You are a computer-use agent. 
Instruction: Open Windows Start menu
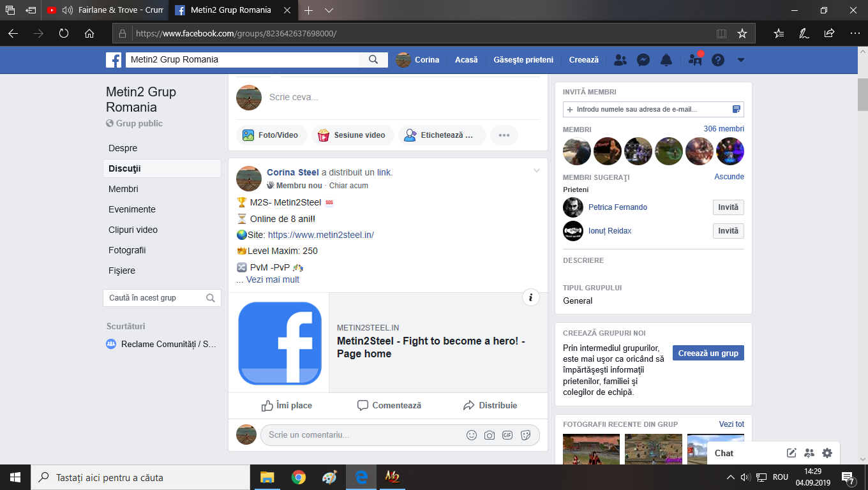click(x=15, y=477)
